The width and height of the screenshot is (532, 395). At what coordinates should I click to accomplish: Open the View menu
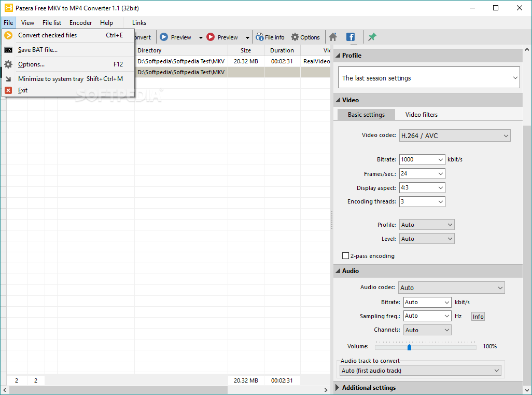click(27, 23)
